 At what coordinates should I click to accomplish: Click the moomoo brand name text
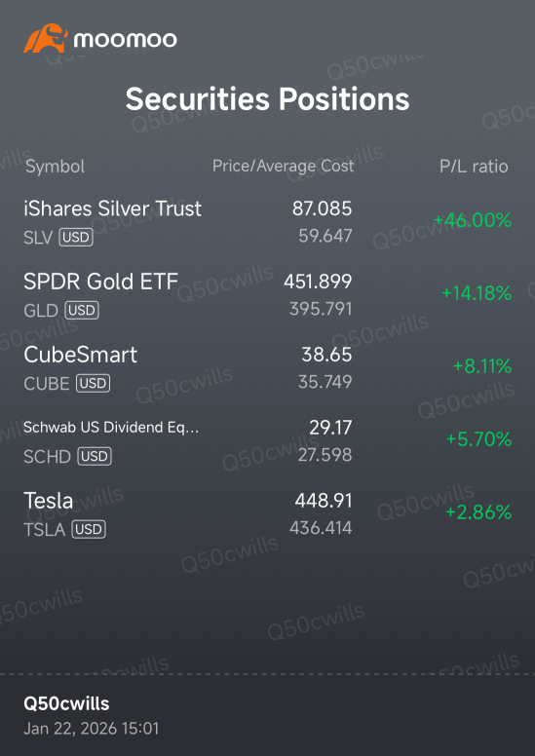(x=125, y=40)
